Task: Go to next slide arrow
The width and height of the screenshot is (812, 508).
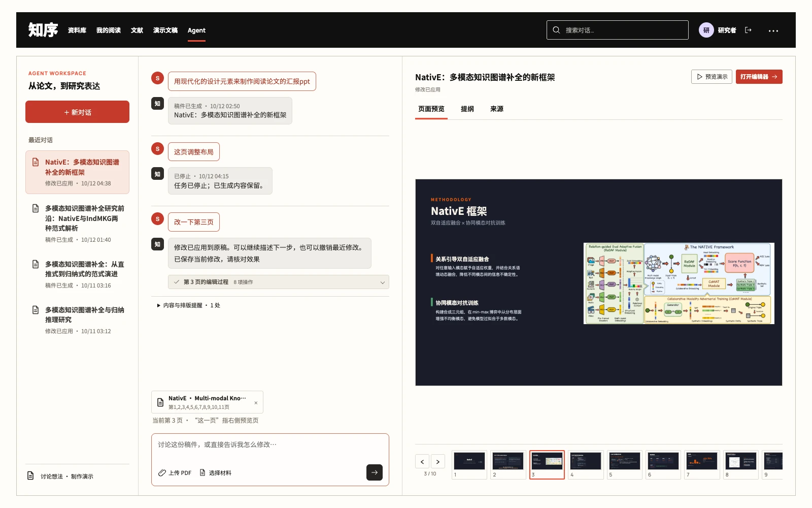Action: [x=438, y=461]
